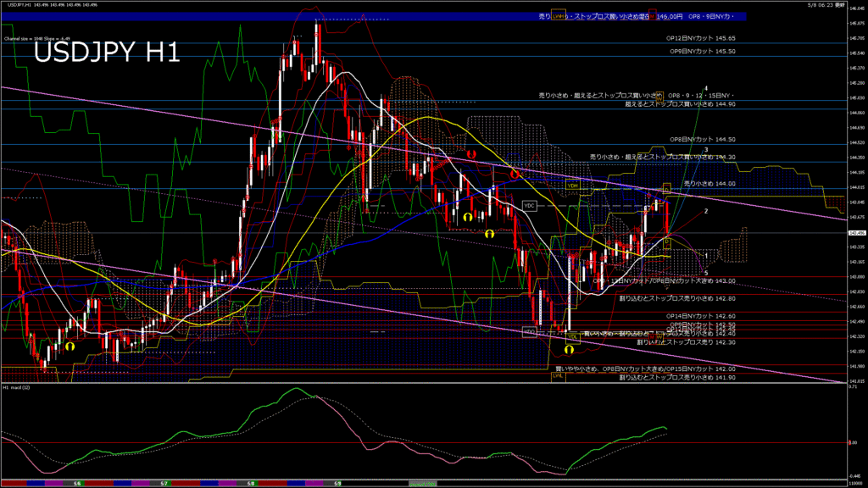Select the OP12日NYカット 145.65 level label

tap(702, 38)
